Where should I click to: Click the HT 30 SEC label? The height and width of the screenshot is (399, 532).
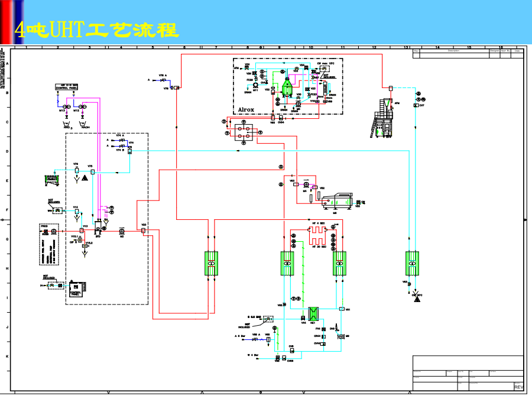(319, 246)
